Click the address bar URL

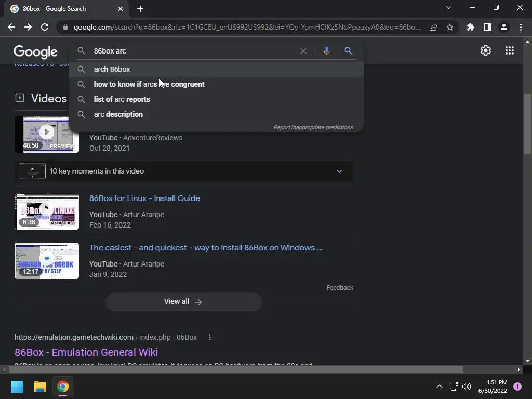point(247,27)
